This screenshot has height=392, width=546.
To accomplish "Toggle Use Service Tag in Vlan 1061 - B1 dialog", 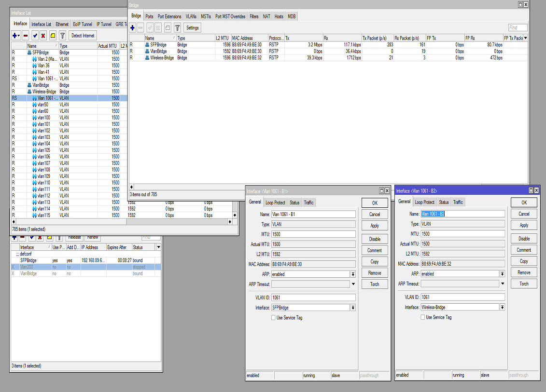I will (273, 318).
